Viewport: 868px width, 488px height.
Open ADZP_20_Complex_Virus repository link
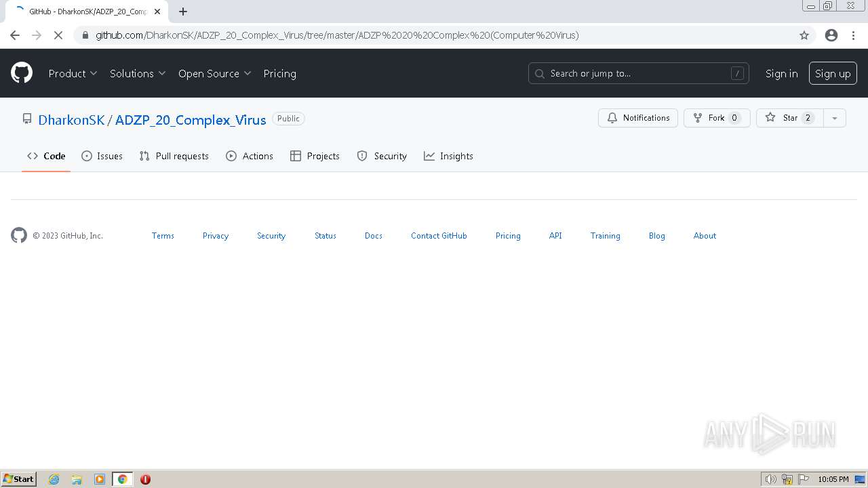191,120
